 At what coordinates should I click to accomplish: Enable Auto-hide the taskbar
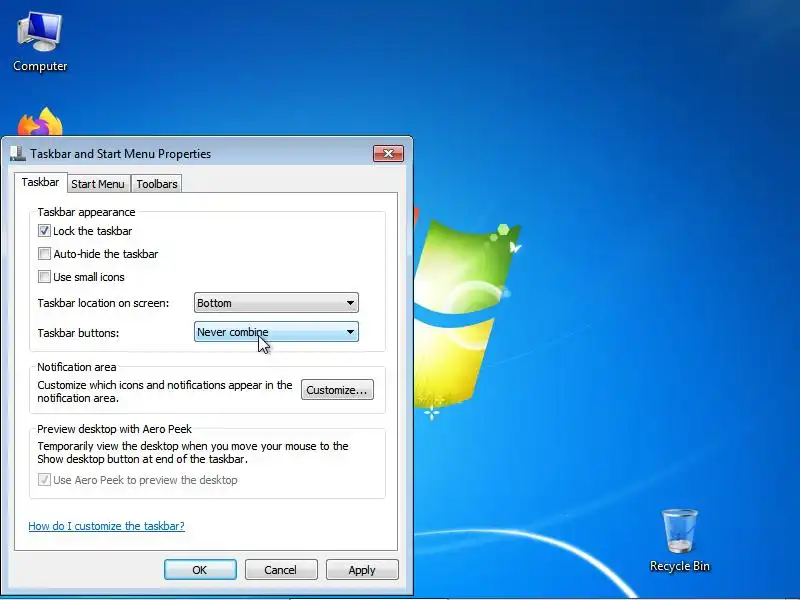pos(44,254)
